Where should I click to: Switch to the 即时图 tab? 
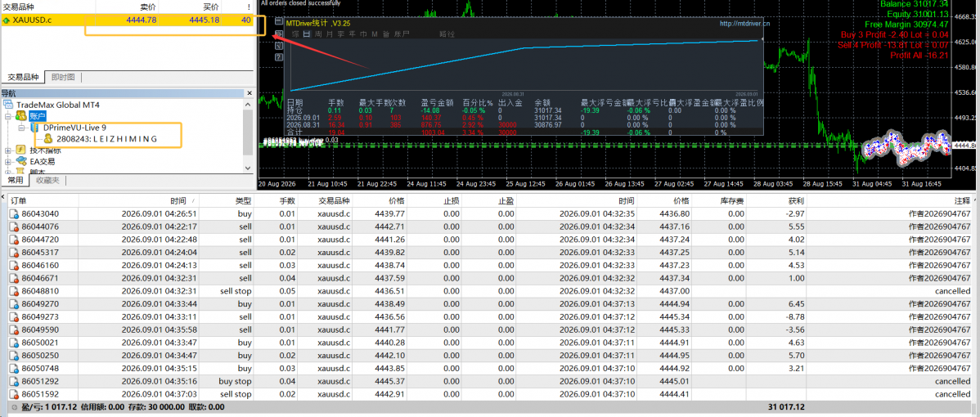point(63,78)
